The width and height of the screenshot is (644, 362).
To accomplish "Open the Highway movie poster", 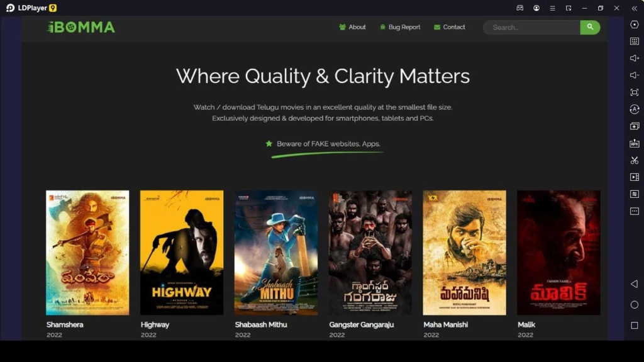I will pyautogui.click(x=182, y=253).
